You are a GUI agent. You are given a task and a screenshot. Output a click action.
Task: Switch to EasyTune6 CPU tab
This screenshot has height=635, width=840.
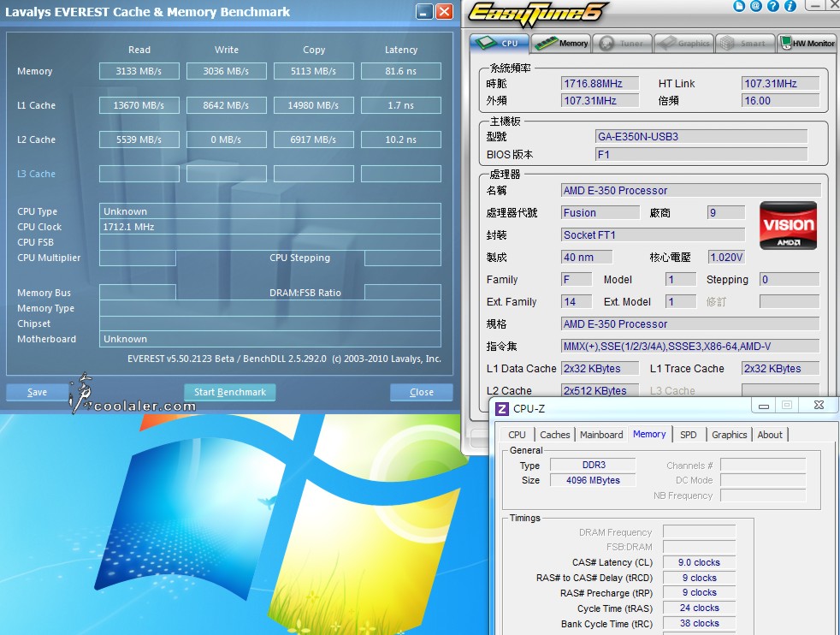[x=500, y=43]
